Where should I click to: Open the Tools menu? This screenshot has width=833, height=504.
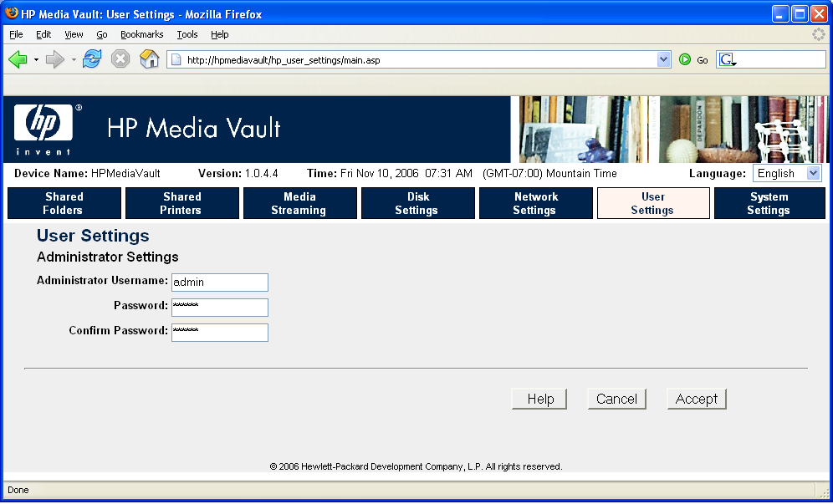(187, 34)
